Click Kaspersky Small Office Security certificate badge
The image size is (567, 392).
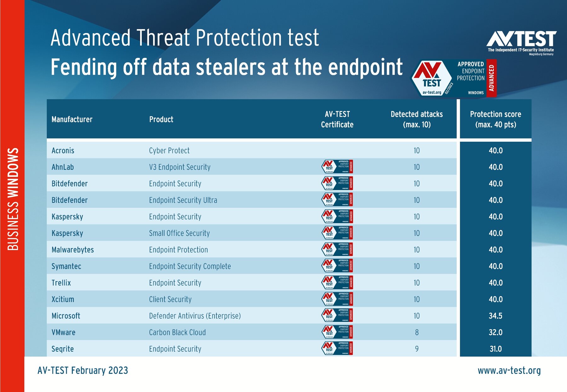(337, 233)
